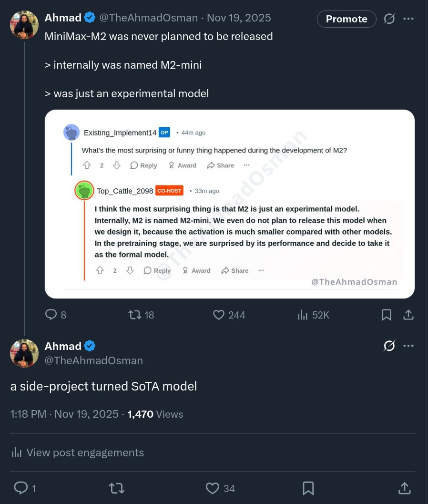
Task: Open Grok icon on the second post
Action: [389, 346]
